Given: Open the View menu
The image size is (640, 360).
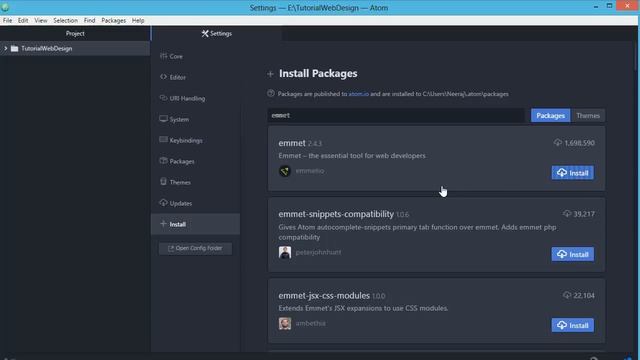Looking at the screenshot, I should pyautogui.click(x=41, y=20).
